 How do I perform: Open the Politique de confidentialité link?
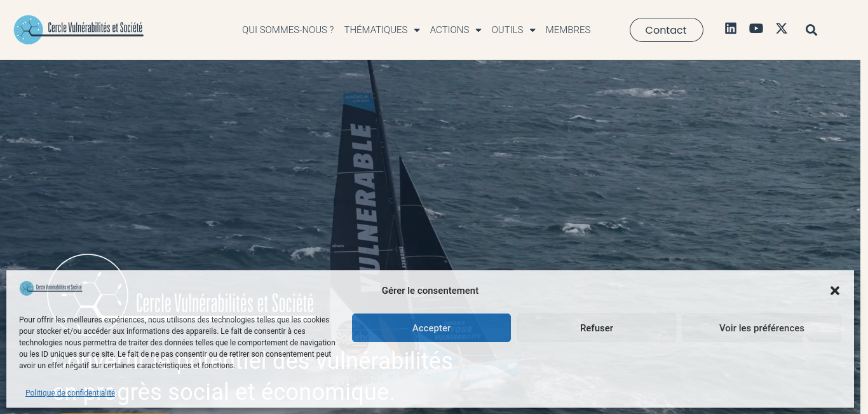pos(71,393)
